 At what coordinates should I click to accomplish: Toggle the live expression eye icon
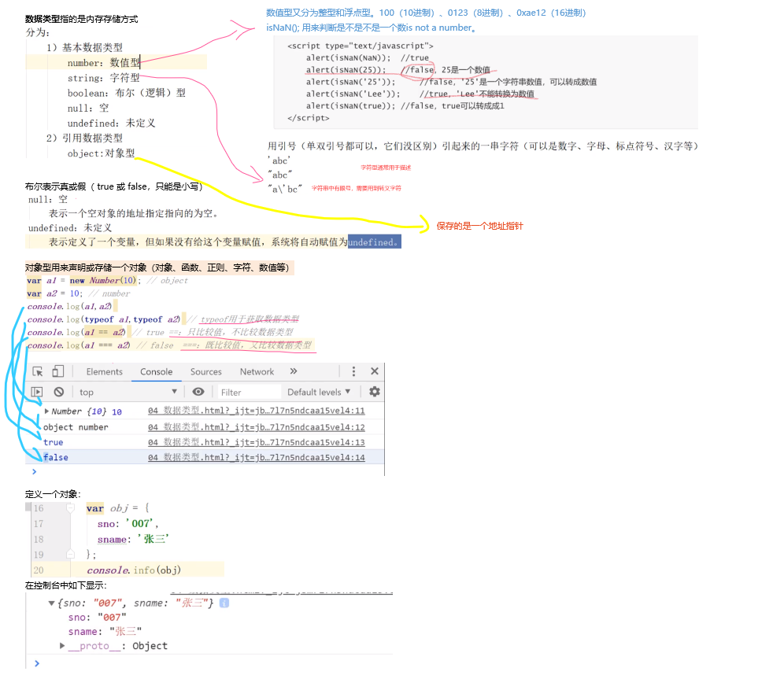(x=198, y=392)
